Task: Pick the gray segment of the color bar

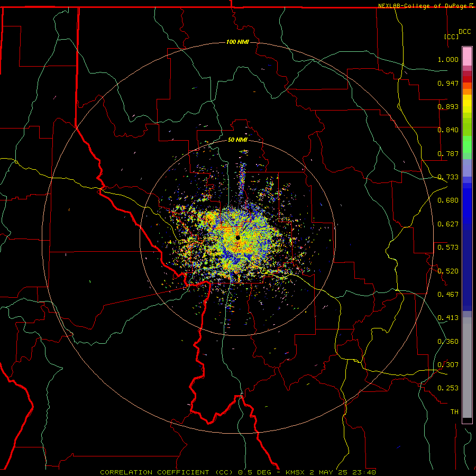Action: pos(467,368)
